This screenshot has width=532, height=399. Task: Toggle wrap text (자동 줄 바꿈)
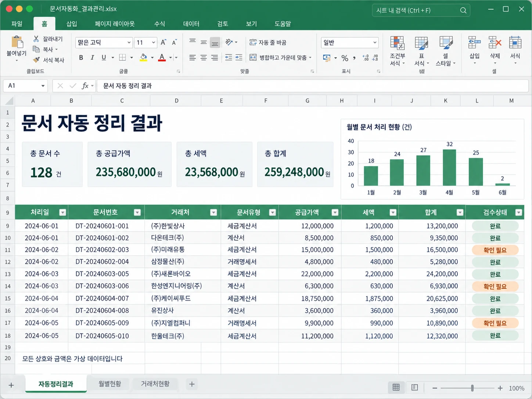tap(268, 42)
